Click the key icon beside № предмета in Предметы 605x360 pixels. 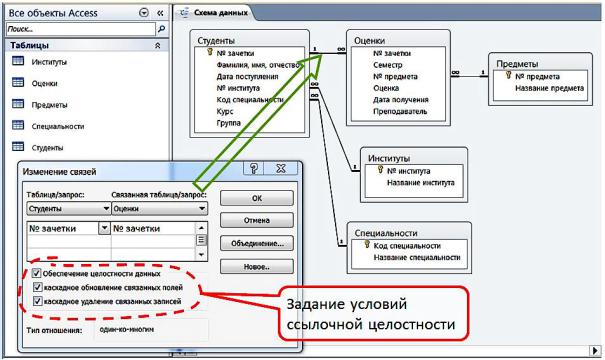pyautogui.click(x=509, y=75)
